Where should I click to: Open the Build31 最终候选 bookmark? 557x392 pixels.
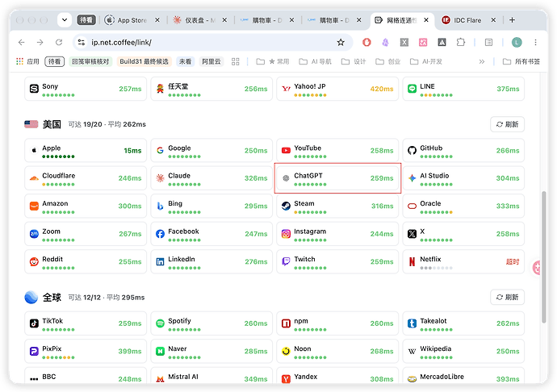(144, 61)
